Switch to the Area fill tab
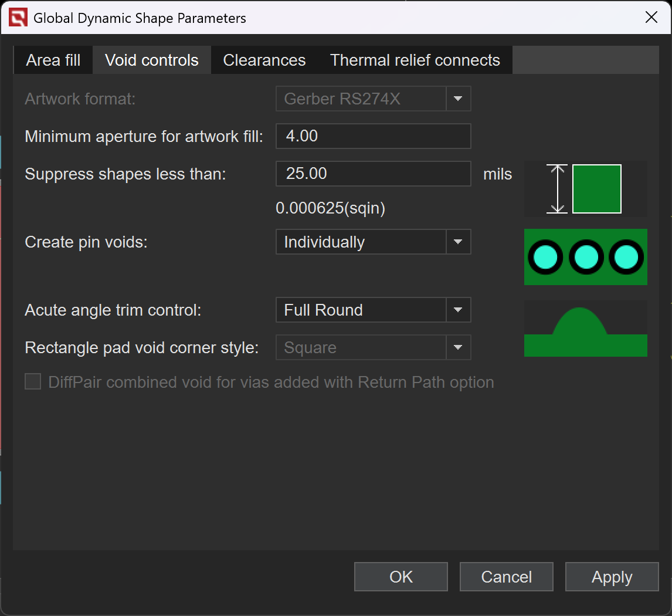This screenshot has height=616, width=672. pyautogui.click(x=53, y=60)
